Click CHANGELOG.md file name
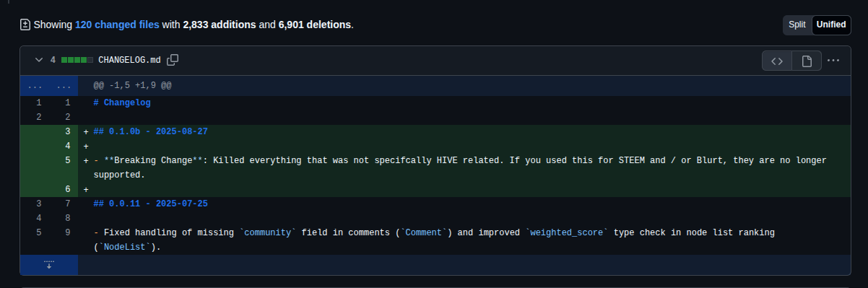 pos(129,60)
